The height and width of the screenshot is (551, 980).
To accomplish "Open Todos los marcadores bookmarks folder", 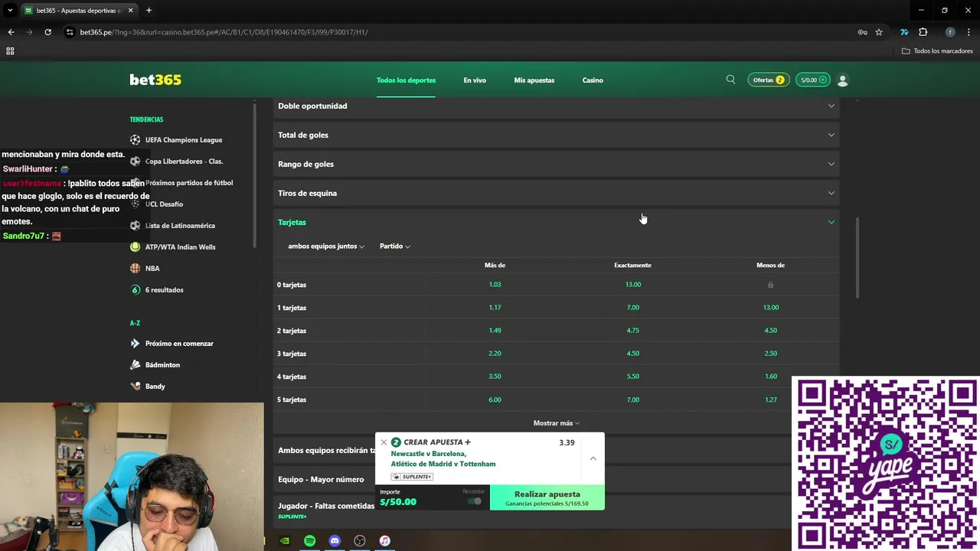I will click(x=937, y=51).
